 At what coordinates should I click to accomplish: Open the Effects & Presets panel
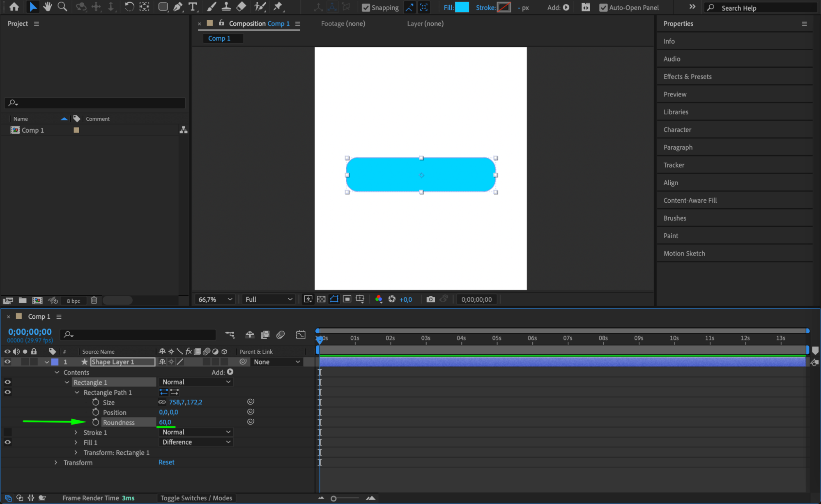687,77
